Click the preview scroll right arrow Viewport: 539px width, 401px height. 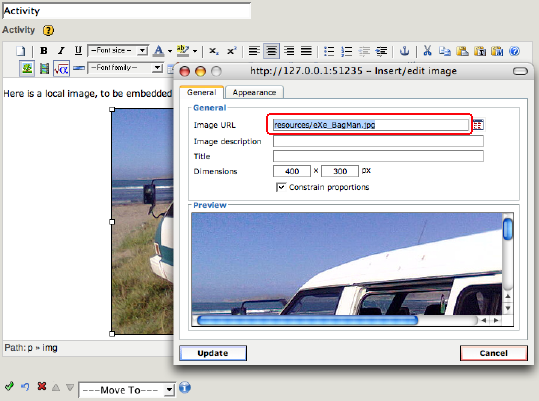(496, 320)
